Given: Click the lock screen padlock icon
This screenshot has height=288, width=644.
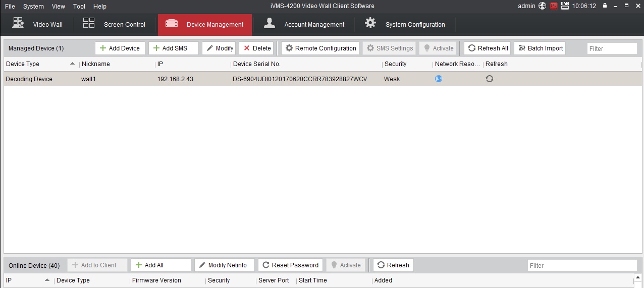Looking at the screenshot, I should pos(605,6).
